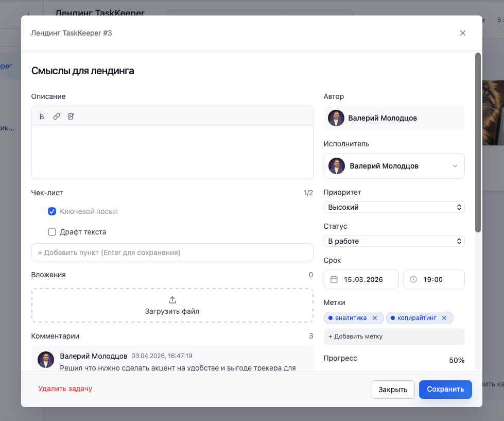Close the task dialog with the X icon
This screenshot has height=421, width=504.
click(462, 33)
